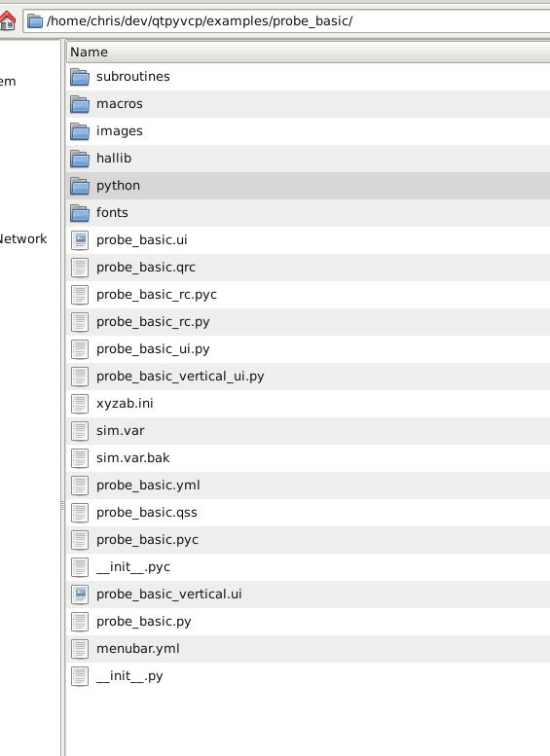Select the highlighted python folder
550x756 pixels.
click(x=308, y=186)
